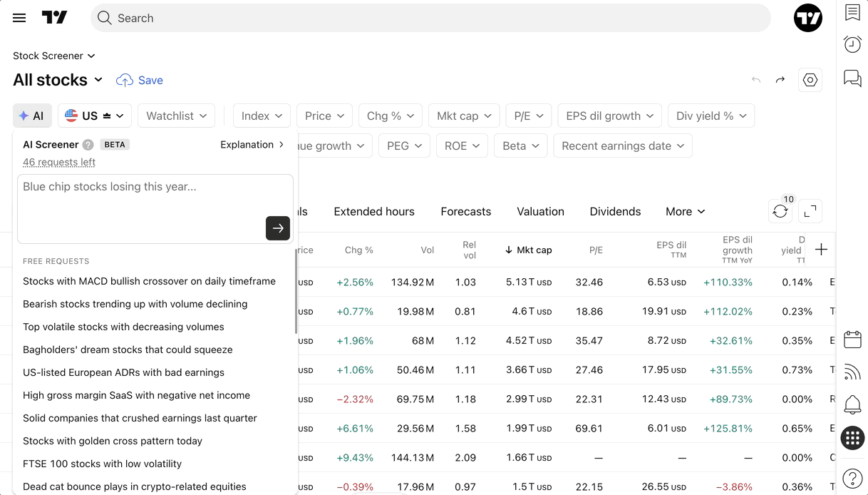Click the screener settings hexagon icon
This screenshot has width=868, height=495.
coord(810,80)
